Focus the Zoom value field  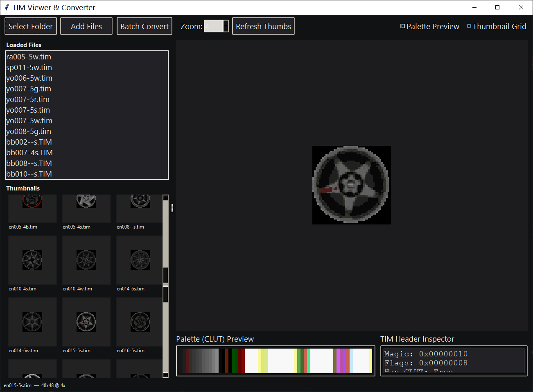click(213, 26)
